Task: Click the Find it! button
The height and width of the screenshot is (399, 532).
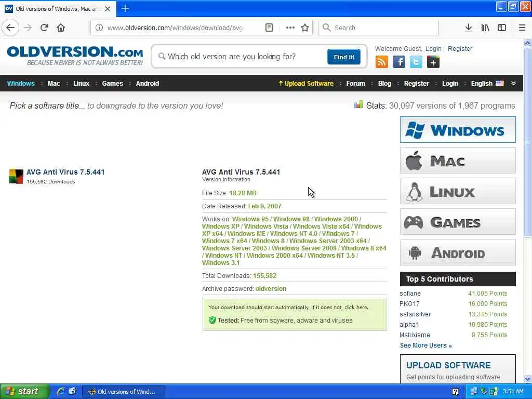Action: (344, 57)
